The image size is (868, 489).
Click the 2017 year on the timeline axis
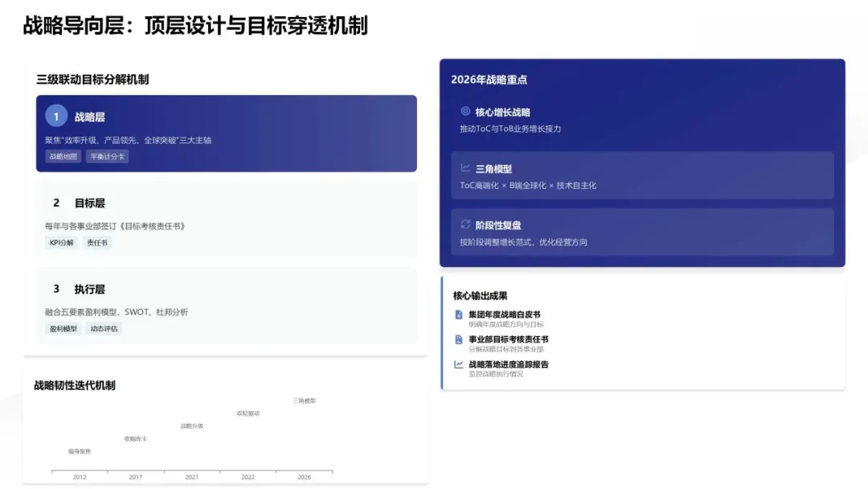coord(136,477)
